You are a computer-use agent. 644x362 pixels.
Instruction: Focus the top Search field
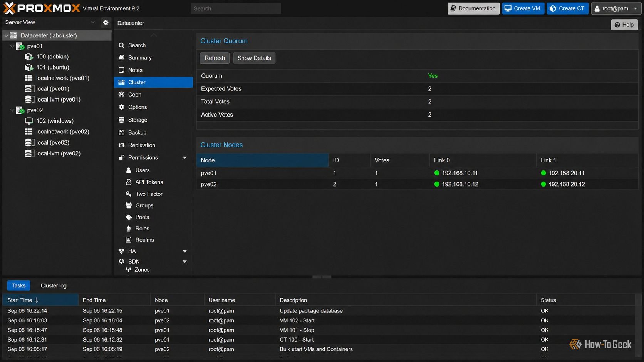point(236,8)
